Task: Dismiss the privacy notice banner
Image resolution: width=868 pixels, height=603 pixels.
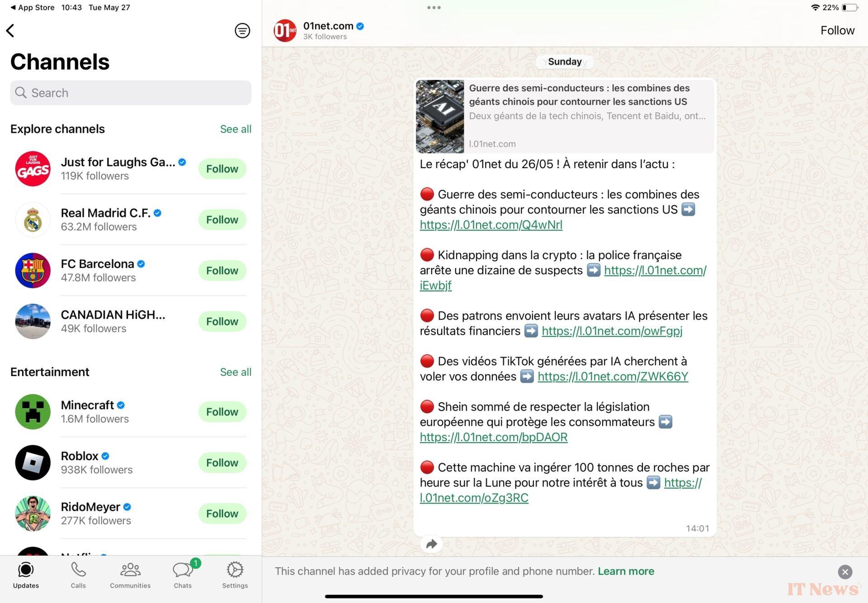Action: tap(845, 572)
